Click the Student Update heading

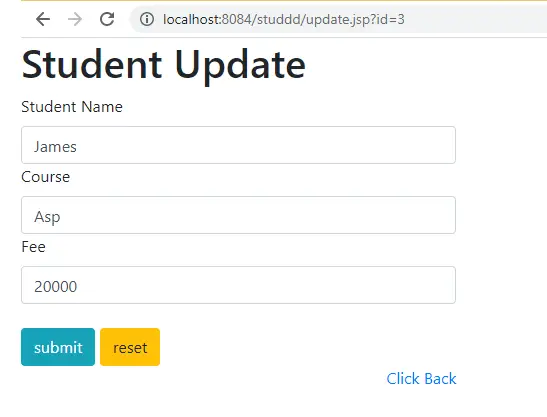tap(163, 65)
